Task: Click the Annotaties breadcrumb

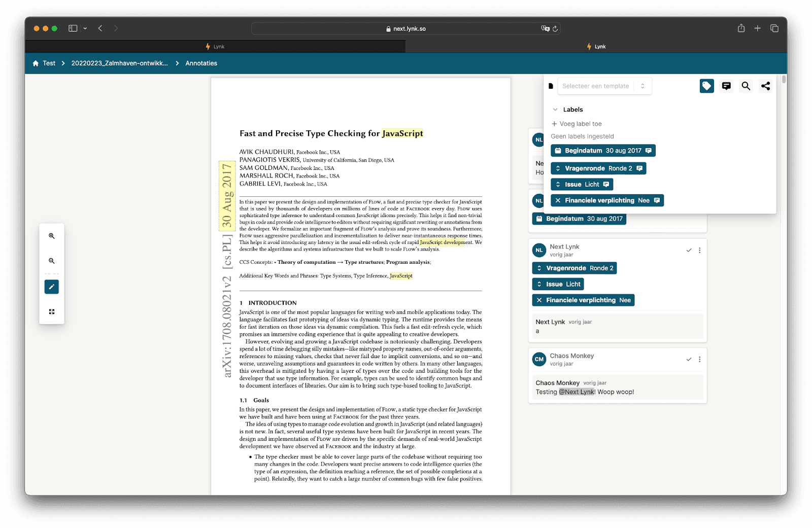Action: coord(201,63)
